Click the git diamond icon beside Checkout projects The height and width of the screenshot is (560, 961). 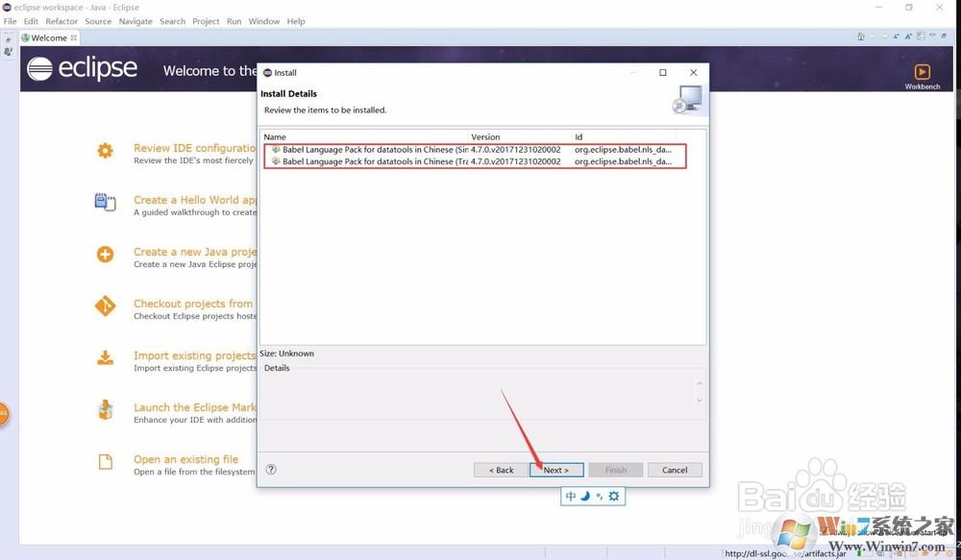coord(106,305)
